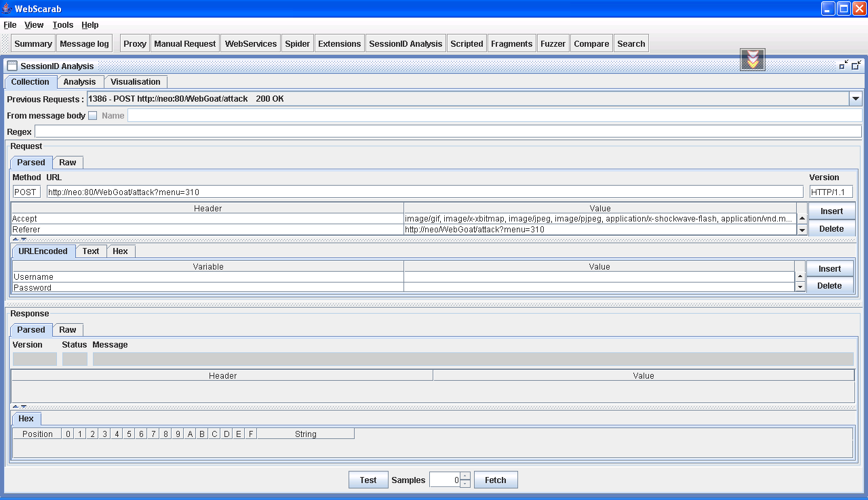This screenshot has width=868, height=500.
Task: Click into the Regex input field
Action: click(x=448, y=131)
